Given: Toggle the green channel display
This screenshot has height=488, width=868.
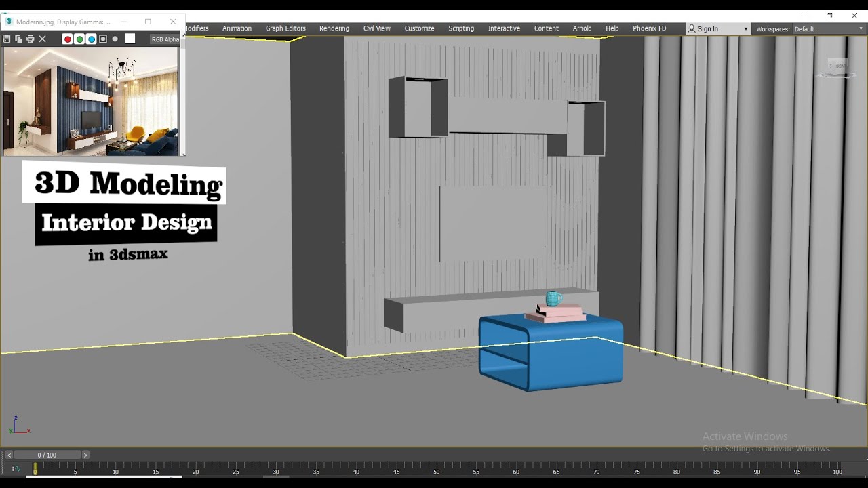Looking at the screenshot, I should tap(79, 39).
